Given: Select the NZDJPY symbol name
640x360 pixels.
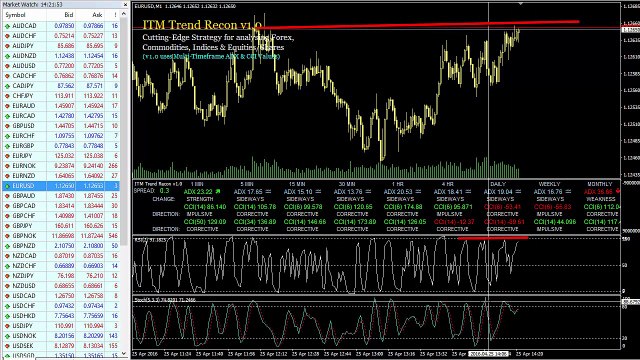Looking at the screenshot, I should click(23, 276).
